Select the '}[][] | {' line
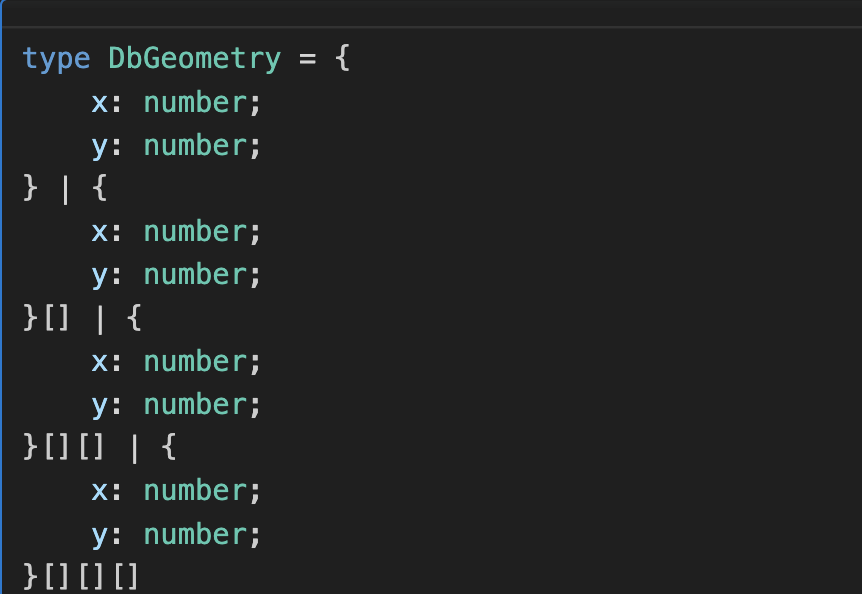The image size is (862, 594). pyautogui.click(x=100, y=447)
